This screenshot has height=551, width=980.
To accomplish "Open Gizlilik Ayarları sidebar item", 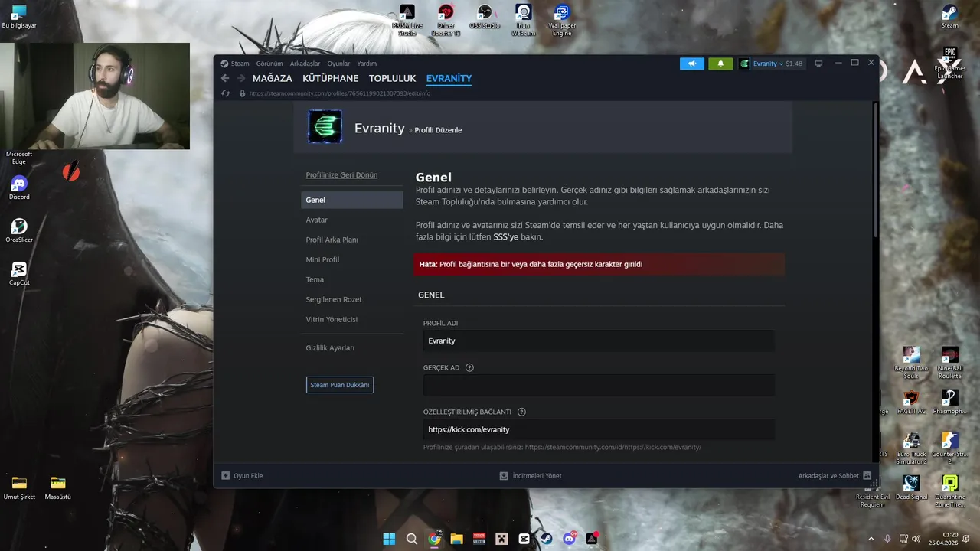I will coord(352,347).
